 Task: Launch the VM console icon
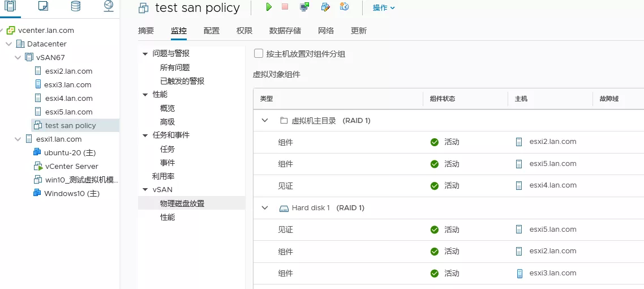[305, 7]
